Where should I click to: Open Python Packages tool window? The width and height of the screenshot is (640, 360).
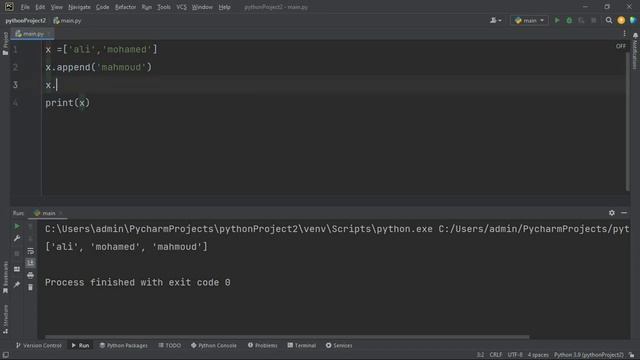coord(124,345)
